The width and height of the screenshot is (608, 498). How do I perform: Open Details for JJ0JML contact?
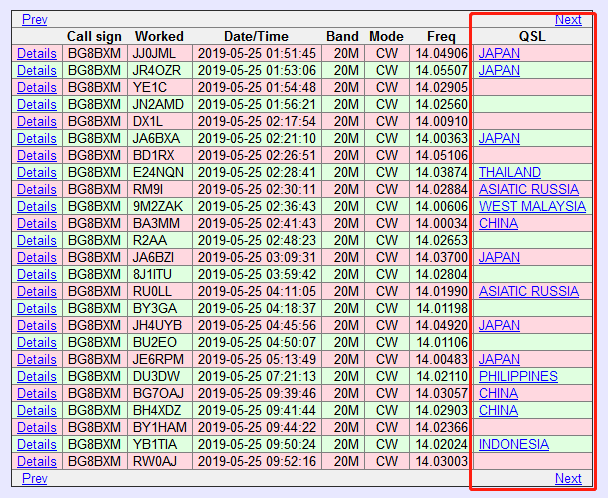37,54
